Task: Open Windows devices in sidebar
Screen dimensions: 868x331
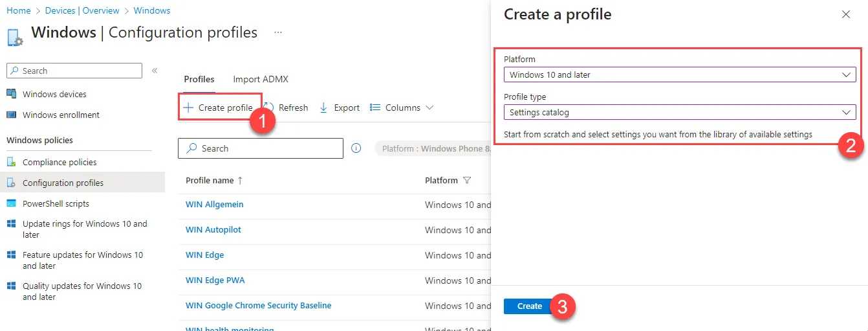Action: tap(54, 94)
